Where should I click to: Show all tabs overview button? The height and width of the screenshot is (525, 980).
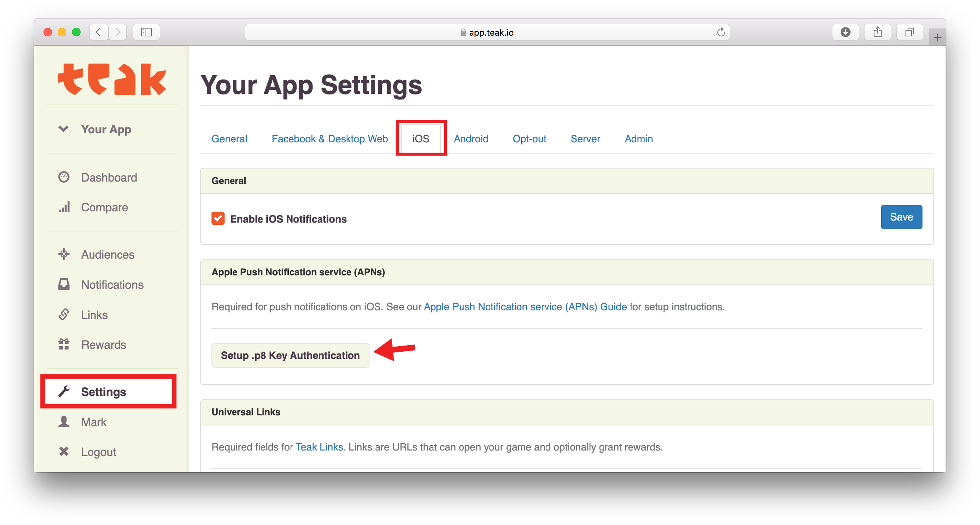coord(910,32)
